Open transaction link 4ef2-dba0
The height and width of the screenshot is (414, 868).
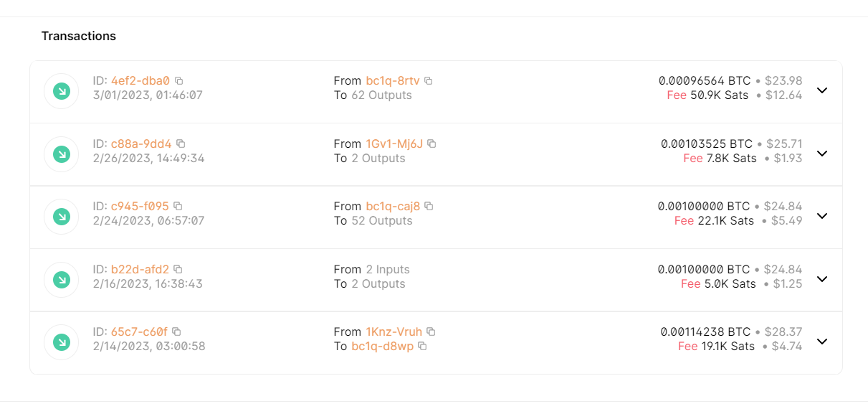click(140, 81)
